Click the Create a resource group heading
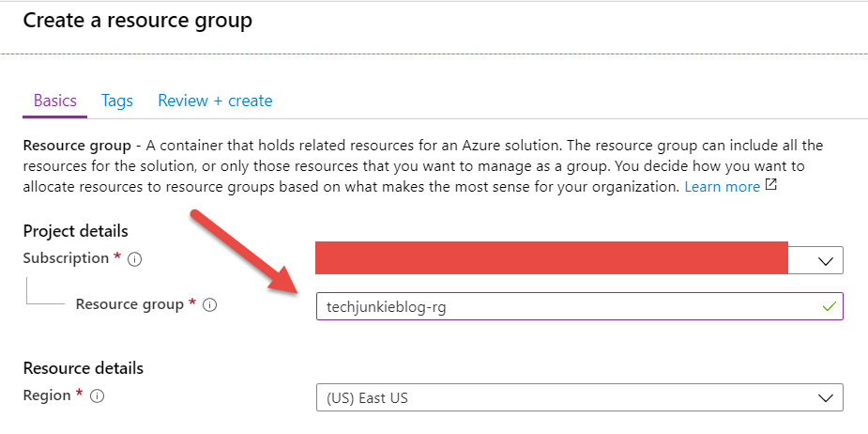This screenshot has width=868, height=434. (x=137, y=20)
